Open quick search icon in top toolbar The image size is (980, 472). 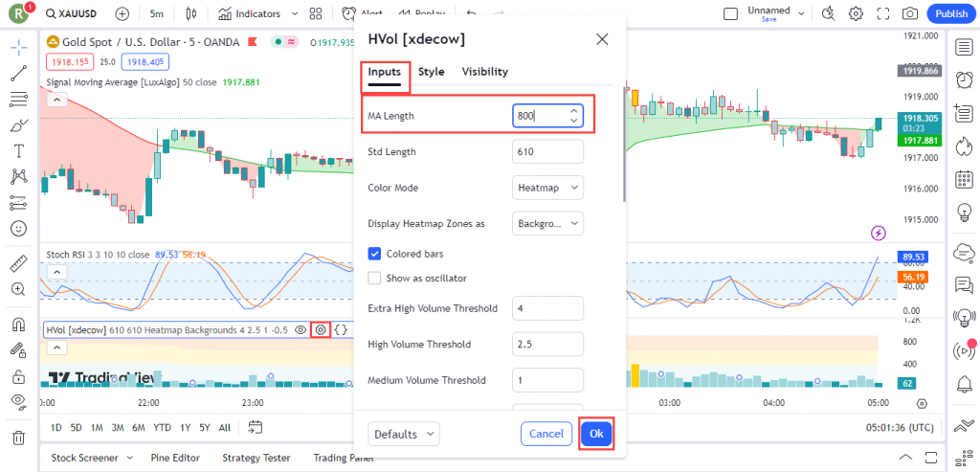829,13
